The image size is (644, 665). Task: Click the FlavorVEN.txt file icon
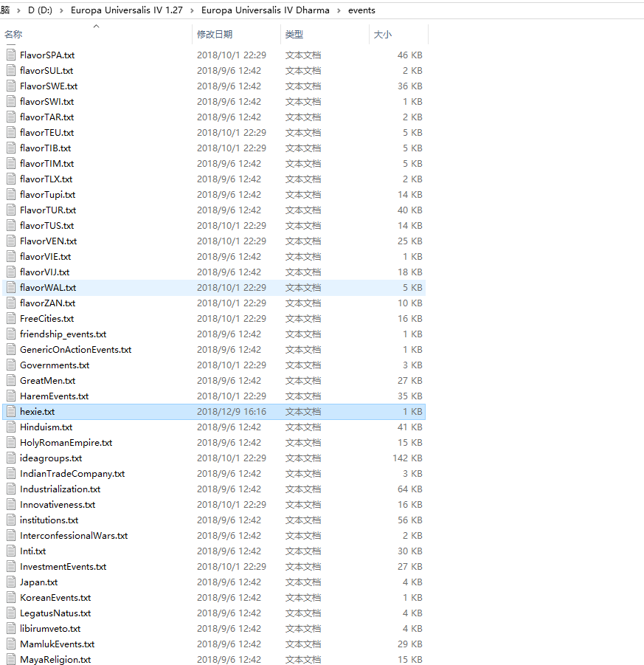point(11,241)
